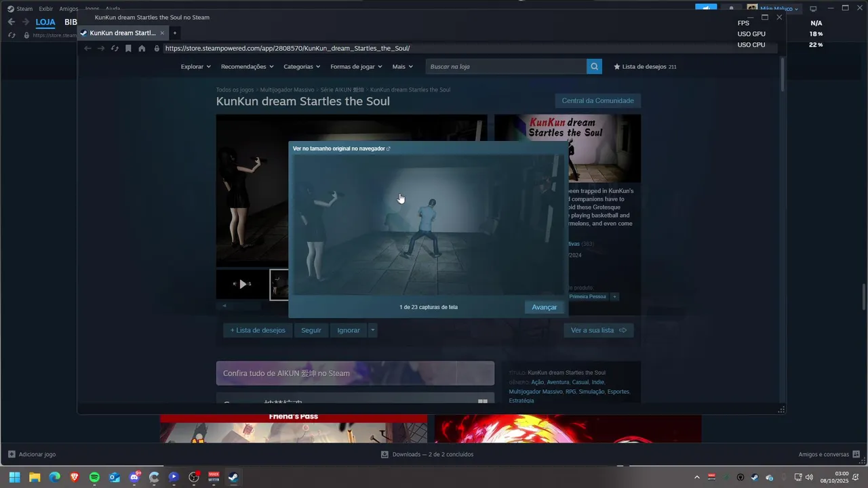Go to the popup browser home page

[x=142, y=48]
